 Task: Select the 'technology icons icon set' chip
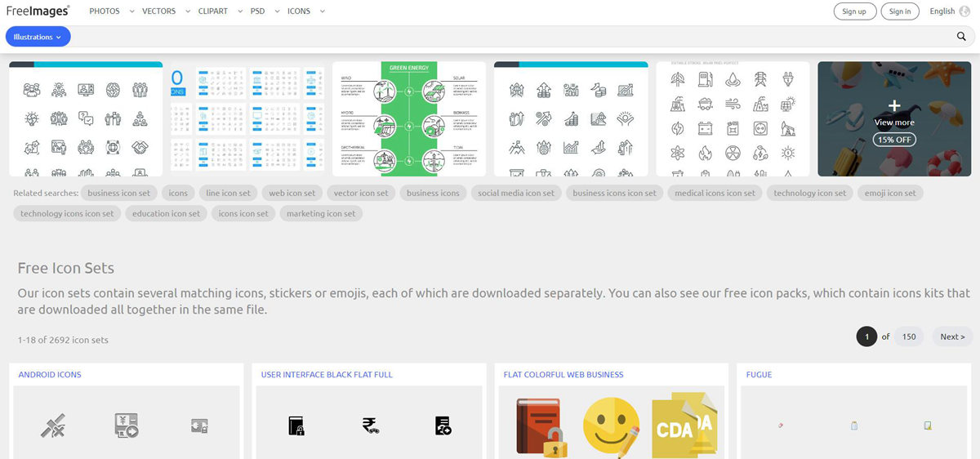tap(67, 214)
